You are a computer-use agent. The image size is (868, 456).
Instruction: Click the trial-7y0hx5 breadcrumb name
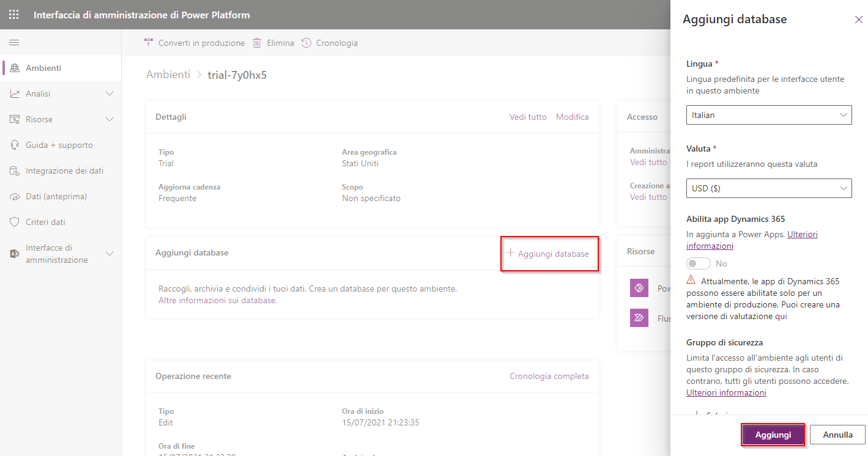pyautogui.click(x=237, y=75)
